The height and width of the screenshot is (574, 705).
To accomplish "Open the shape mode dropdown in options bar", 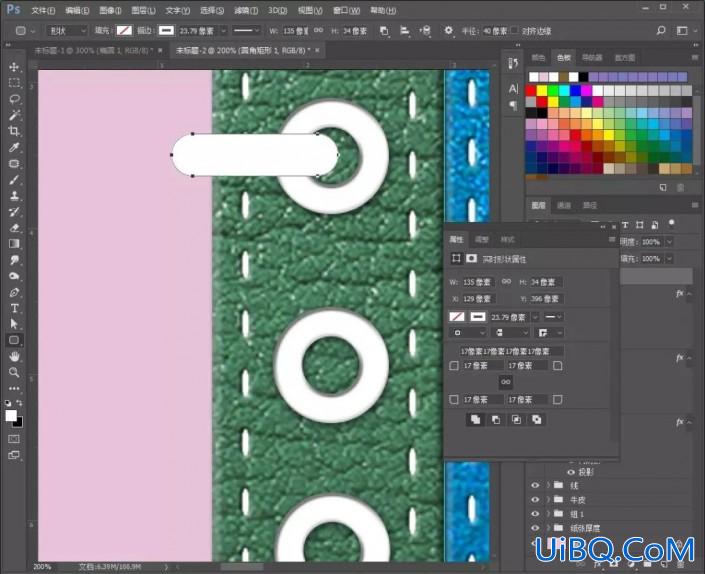I will tap(67, 31).
